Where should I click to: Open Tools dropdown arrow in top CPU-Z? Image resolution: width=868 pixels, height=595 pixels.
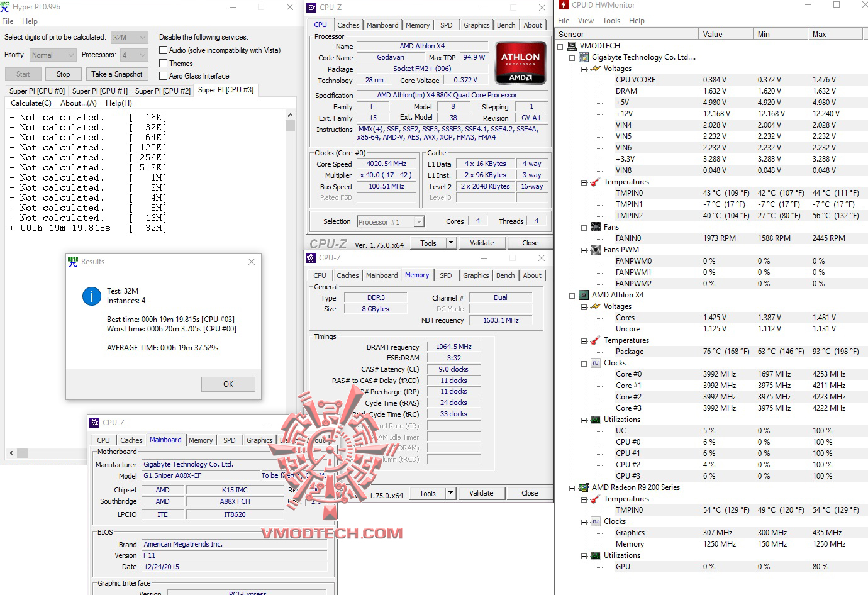[451, 243]
